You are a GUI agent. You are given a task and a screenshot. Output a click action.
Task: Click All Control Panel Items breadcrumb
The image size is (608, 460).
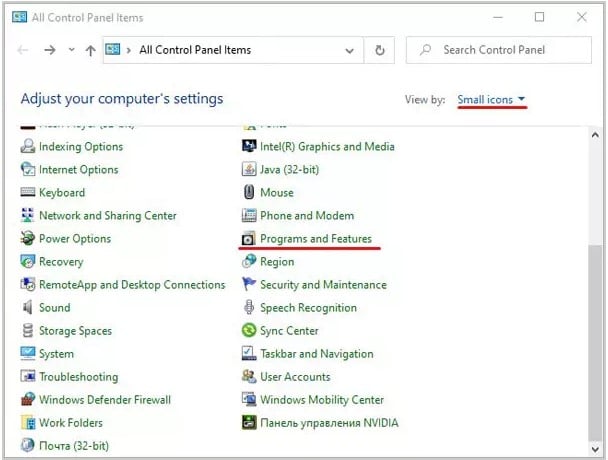[195, 50]
